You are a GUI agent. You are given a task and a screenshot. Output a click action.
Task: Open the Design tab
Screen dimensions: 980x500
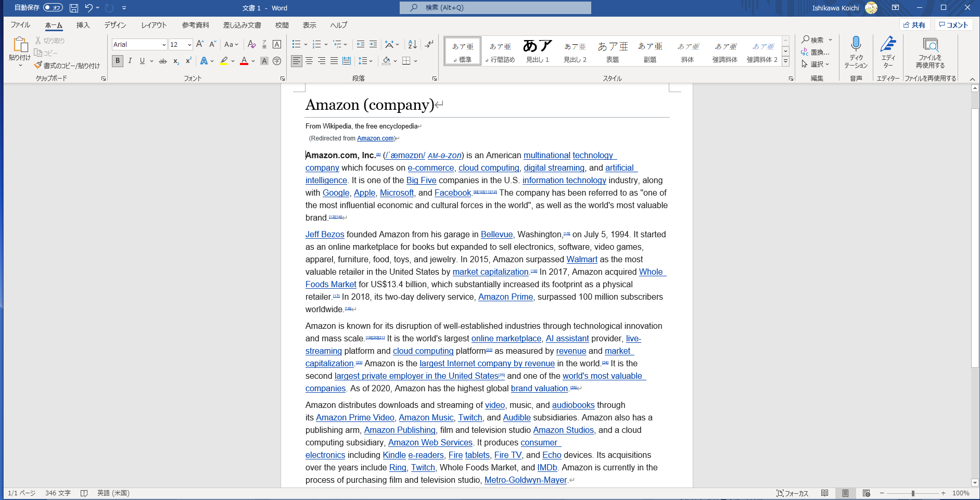pos(115,25)
